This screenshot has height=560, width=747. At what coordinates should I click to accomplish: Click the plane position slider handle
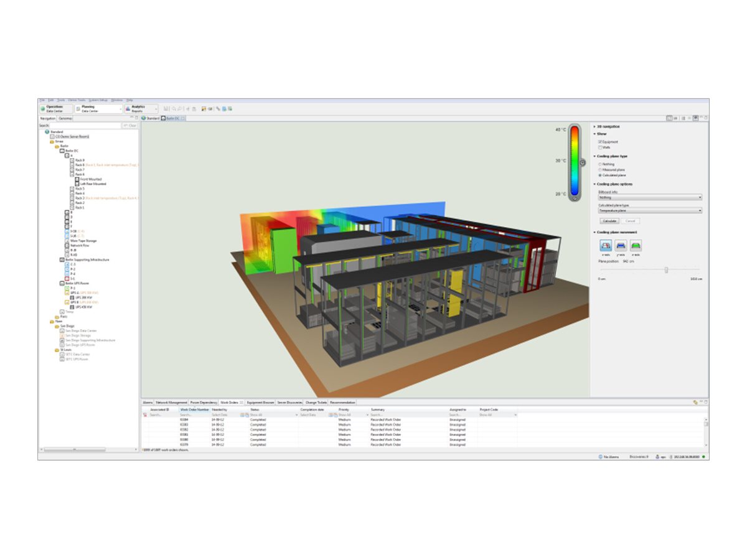[x=666, y=270]
